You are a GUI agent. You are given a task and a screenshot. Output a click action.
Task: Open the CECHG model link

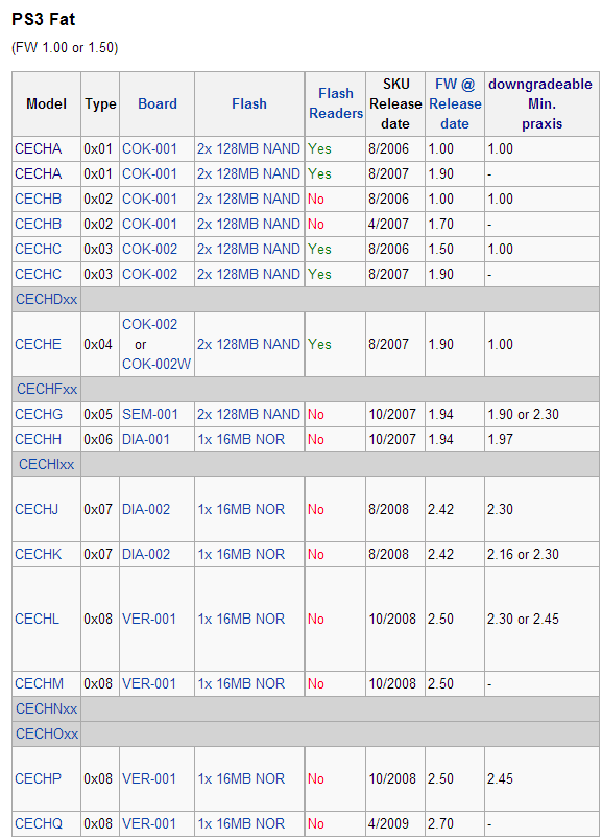click(38, 414)
